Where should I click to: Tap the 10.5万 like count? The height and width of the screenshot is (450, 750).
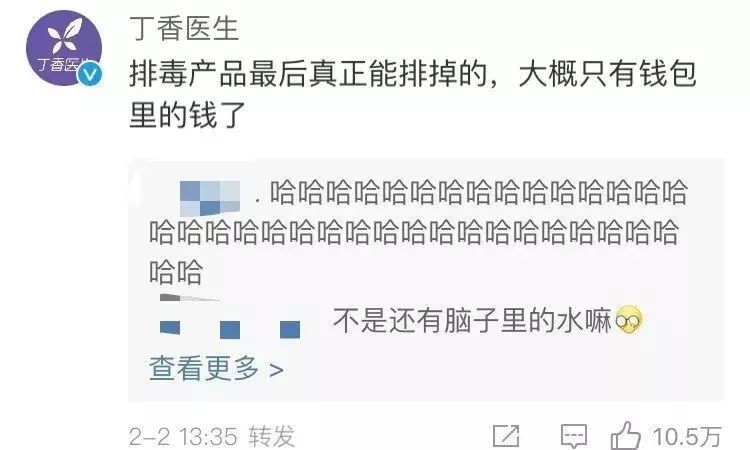pyautogui.click(x=687, y=436)
